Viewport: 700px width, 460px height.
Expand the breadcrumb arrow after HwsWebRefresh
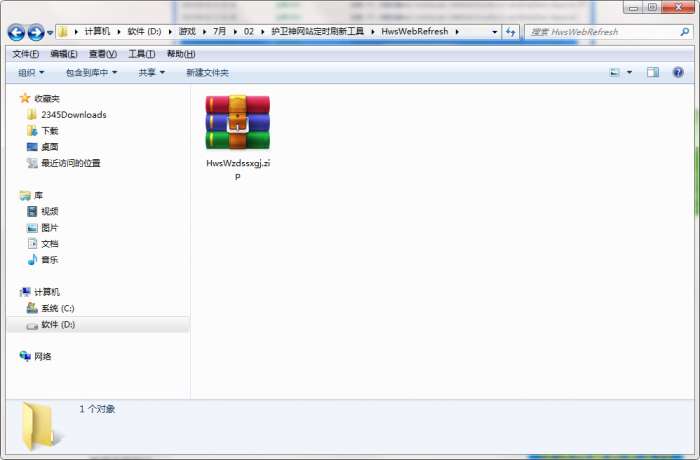pos(457,32)
